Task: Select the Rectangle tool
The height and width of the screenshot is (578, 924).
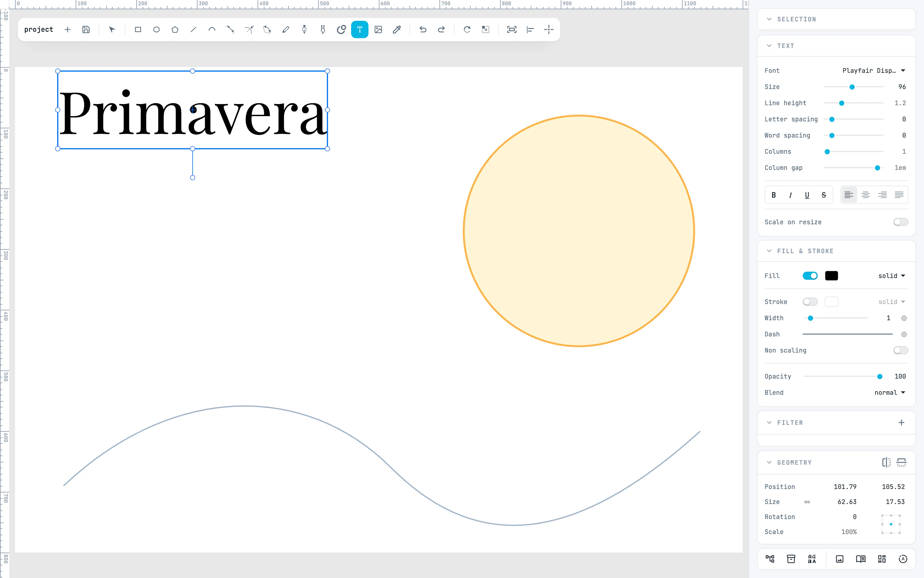Action: [x=138, y=29]
